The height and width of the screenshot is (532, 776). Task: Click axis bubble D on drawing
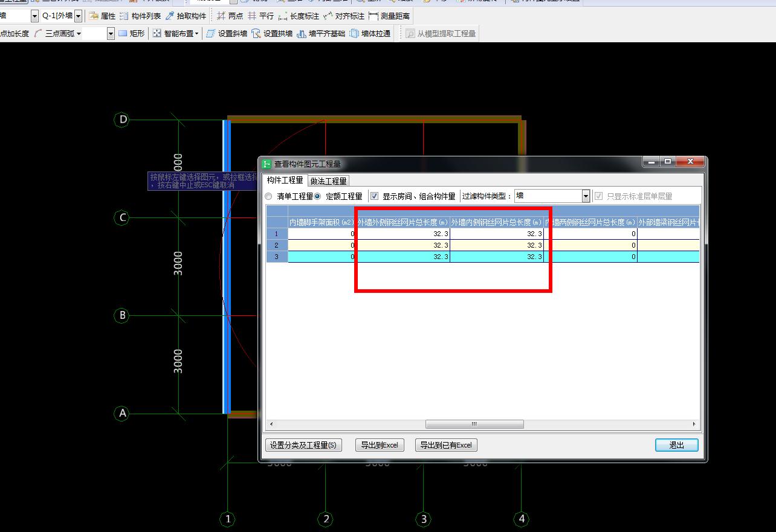[123, 120]
